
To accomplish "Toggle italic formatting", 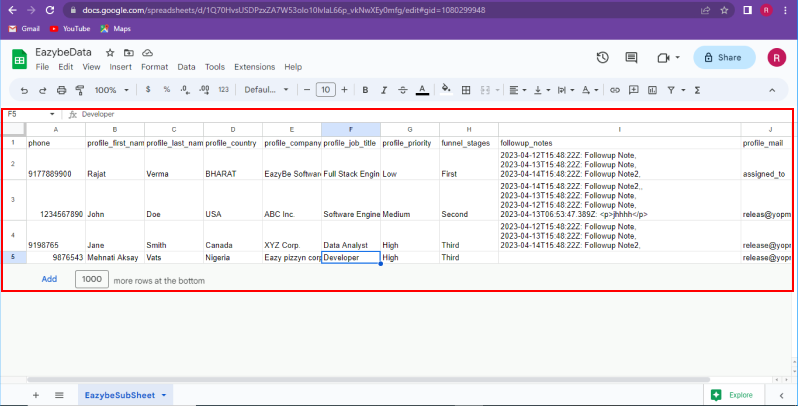I will click(384, 90).
